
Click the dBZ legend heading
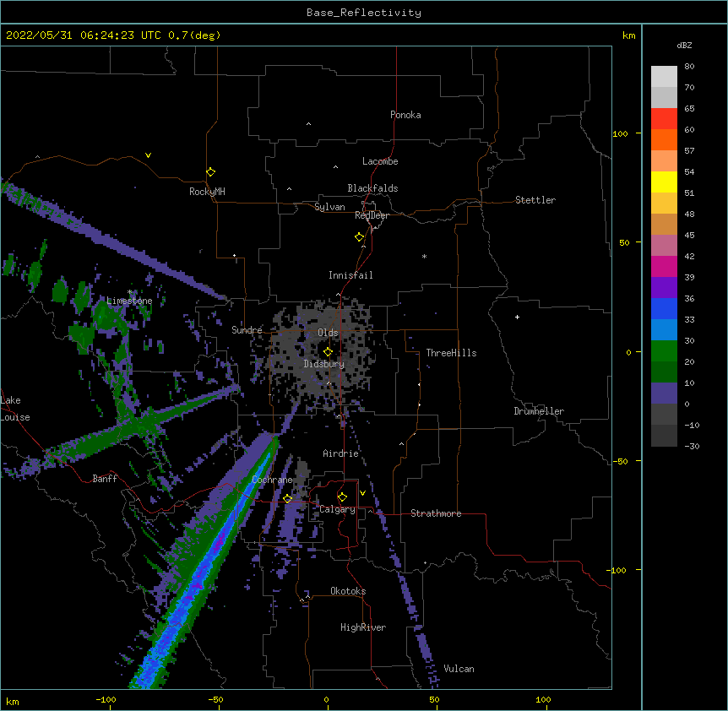coord(684,45)
